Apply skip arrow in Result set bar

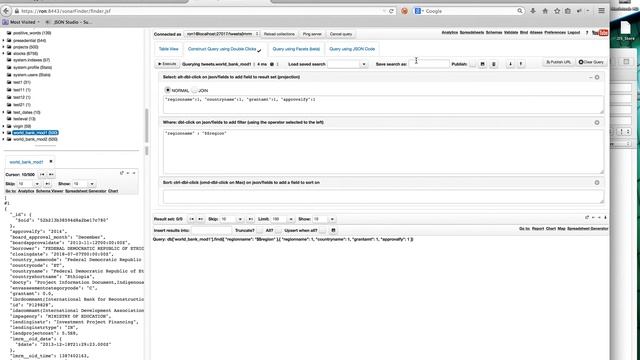click(251, 219)
